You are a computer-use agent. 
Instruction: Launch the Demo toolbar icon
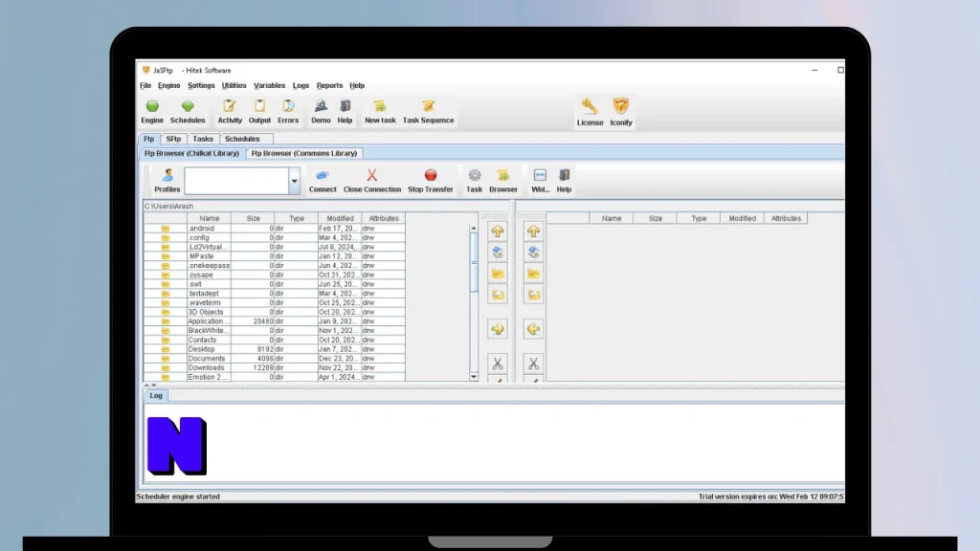[321, 106]
